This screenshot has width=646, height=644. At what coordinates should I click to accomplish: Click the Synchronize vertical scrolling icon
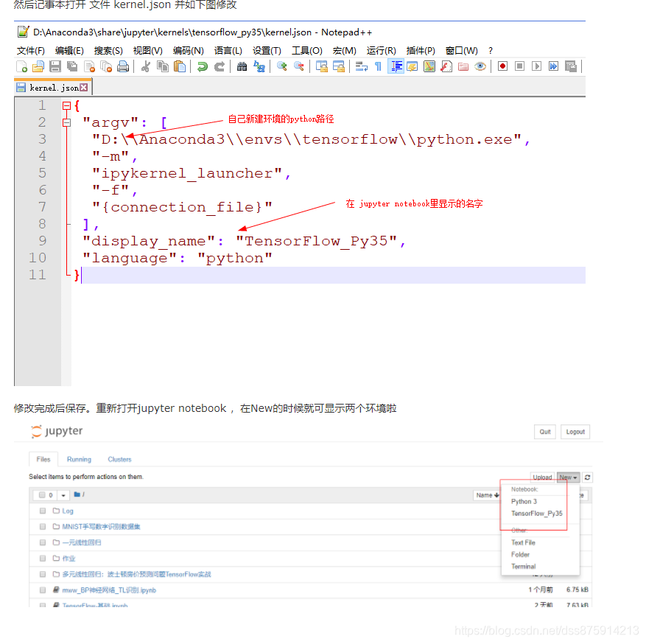tap(321, 66)
